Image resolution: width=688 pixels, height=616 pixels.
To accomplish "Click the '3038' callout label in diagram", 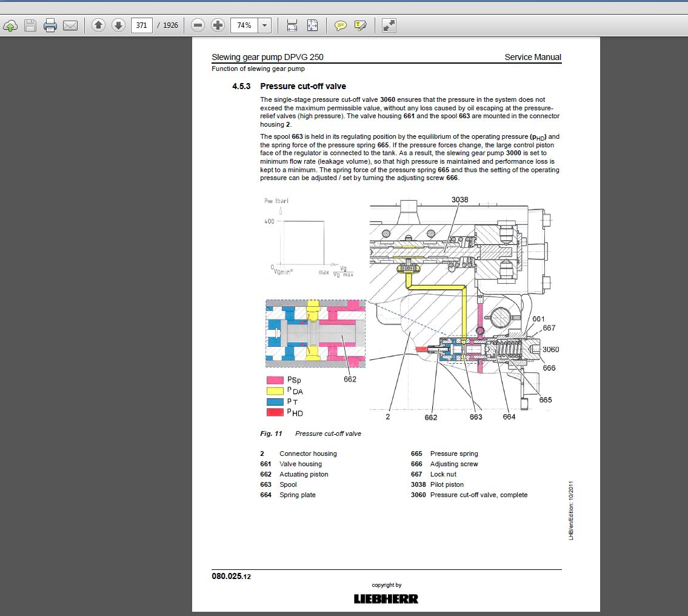I will (460, 199).
